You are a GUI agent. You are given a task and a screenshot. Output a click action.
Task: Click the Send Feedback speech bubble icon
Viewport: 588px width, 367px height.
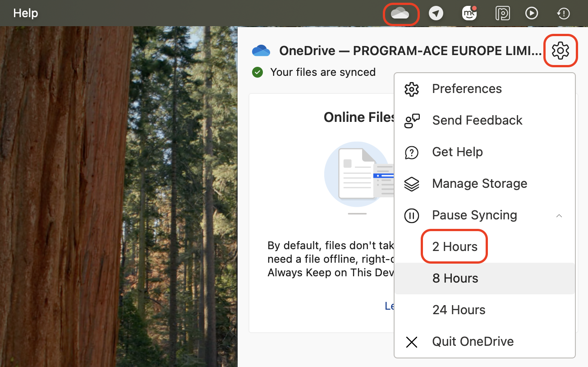click(x=412, y=121)
